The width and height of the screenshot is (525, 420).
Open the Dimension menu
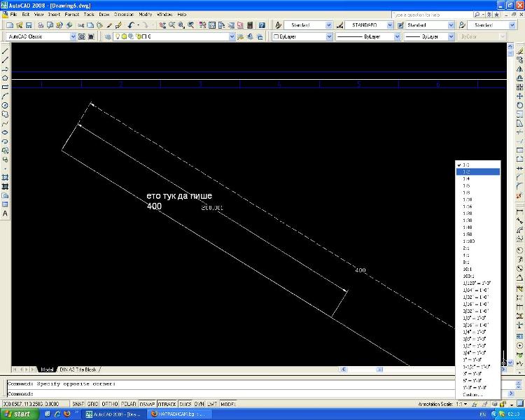pos(123,14)
